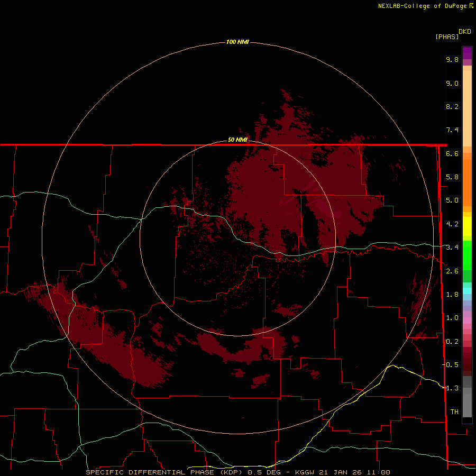This screenshot has height=476, width=476.
Task: Click the purple top segment of color bar
Action: pos(467,53)
